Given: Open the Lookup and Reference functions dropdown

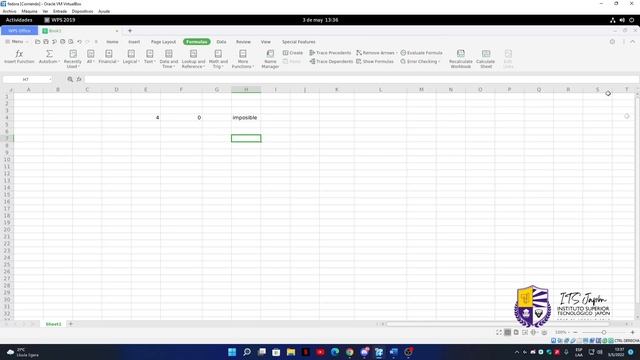Looking at the screenshot, I should pyautogui.click(x=193, y=59).
